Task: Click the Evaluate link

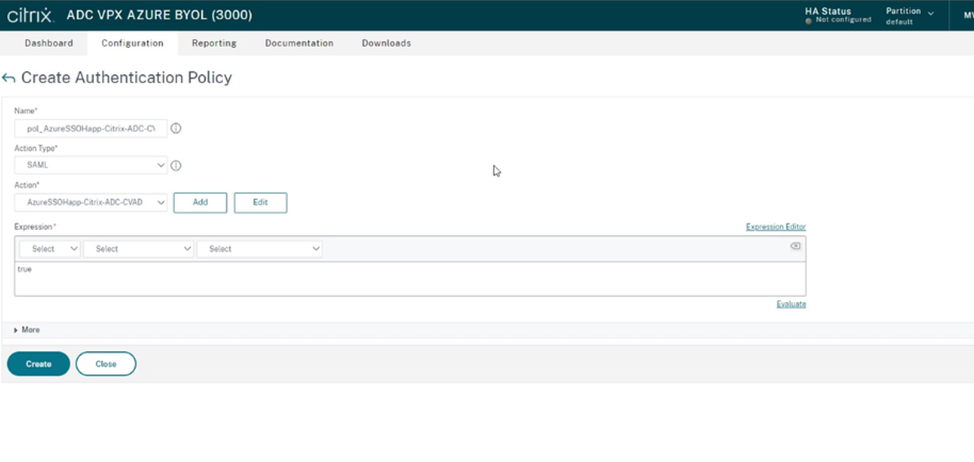Action: click(791, 304)
